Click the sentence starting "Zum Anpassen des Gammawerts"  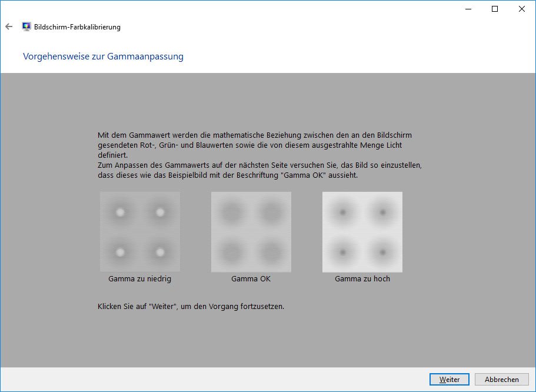(x=259, y=171)
